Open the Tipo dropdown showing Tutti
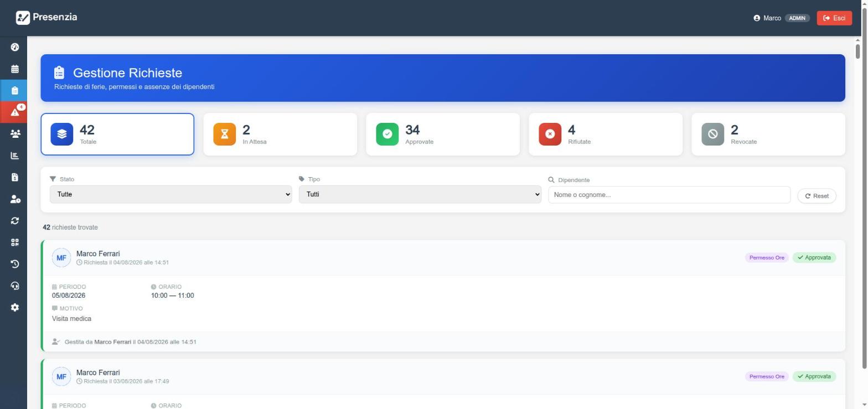Image resolution: width=868 pixels, height=409 pixels. pos(420,194)
